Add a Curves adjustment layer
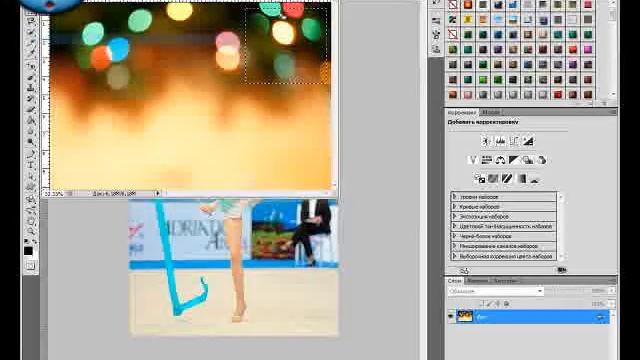 (x=514, y=141)
